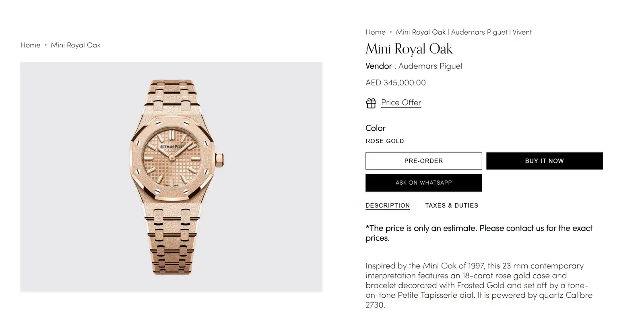
Task: Click the Color label heading
Action: pyautogui.click(x=376, y=128)
